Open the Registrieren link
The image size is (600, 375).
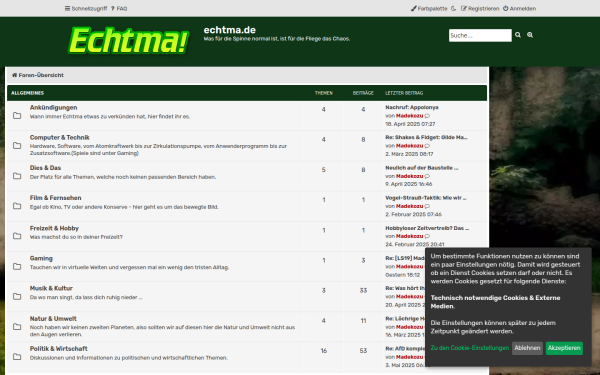point(480,8)
